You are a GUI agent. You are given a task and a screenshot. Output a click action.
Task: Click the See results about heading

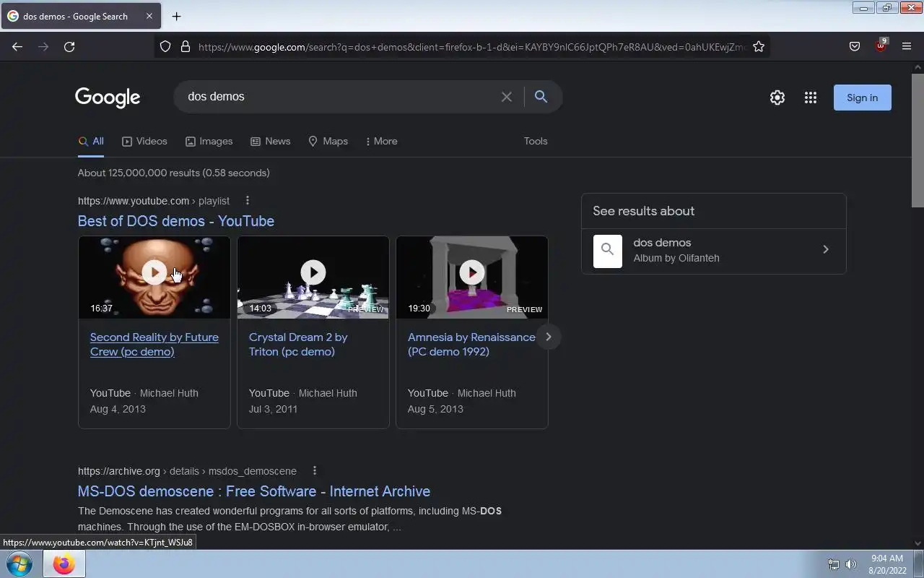(643, 211)
